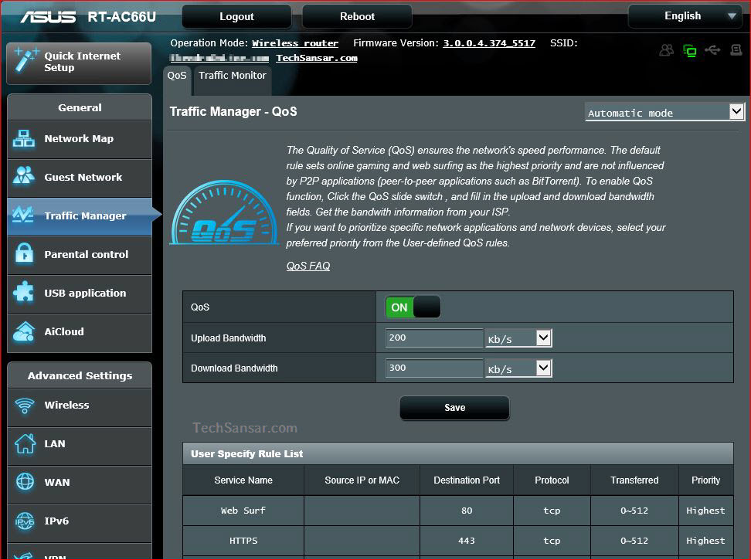The width and height of the screenshot is (751, 560).
Task: Click the clients icon in the header
Action: (666, 49)
